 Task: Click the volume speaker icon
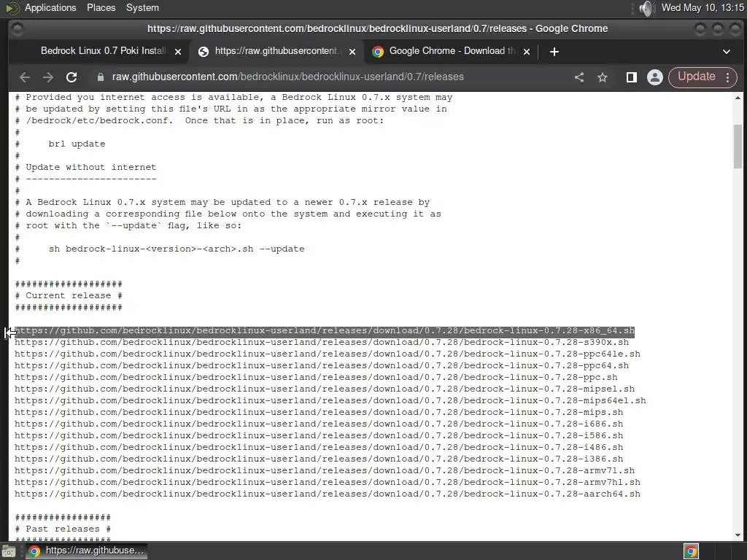click(x=646, y=8)
